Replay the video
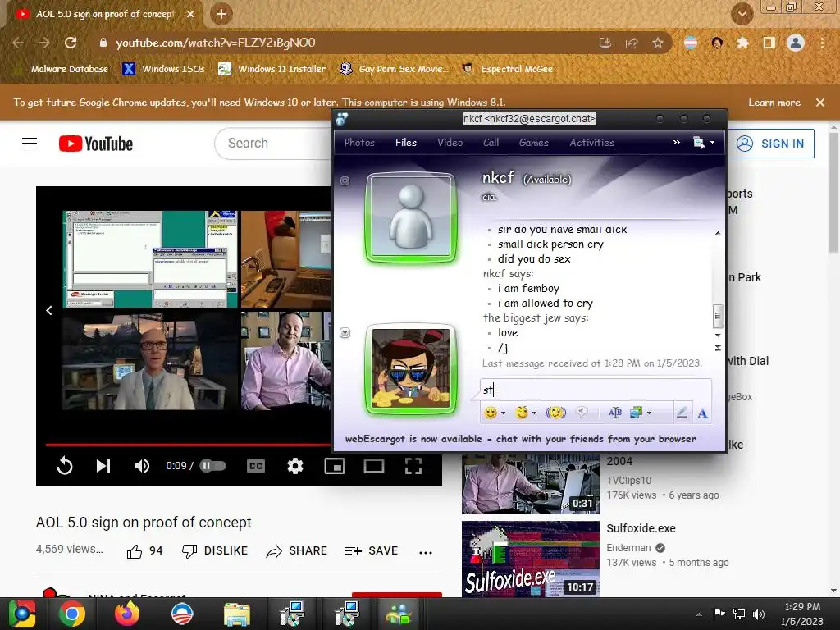Viewport: 840px width, 630px height. [x=65, y=466]
